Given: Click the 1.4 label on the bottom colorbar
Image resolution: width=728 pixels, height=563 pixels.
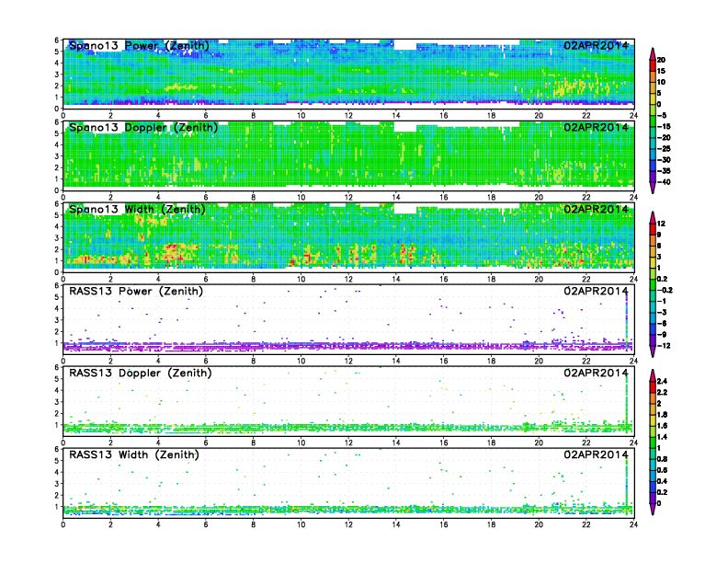Looking at the screenshot, I should [x=662, y=437].
